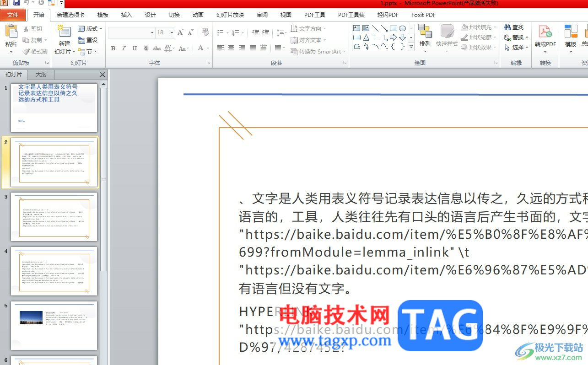Open the Select (选择) dropdown
Screen dimensions: 588x365
[x=516, y=48]
